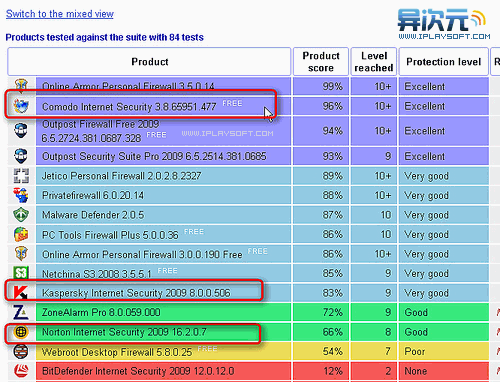Click the Protection level column header
This screenshot has height=382, width=500.
tap(443, 62)
